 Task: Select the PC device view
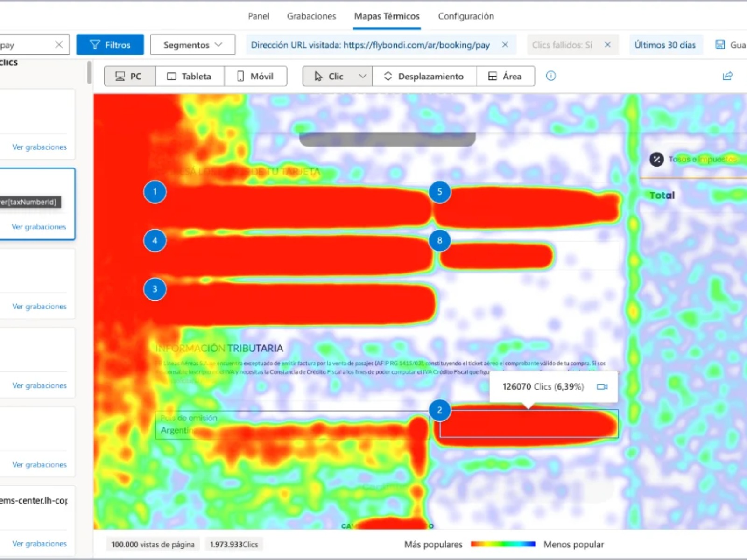pos(130,76)
